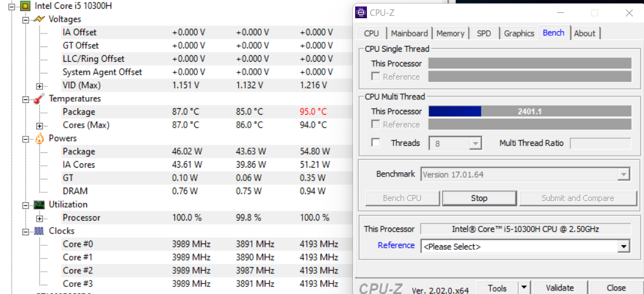The image size is (644, 294).
Task: Click the Ver. 2.02.0.x64 version text
Action: click(440, 289)
